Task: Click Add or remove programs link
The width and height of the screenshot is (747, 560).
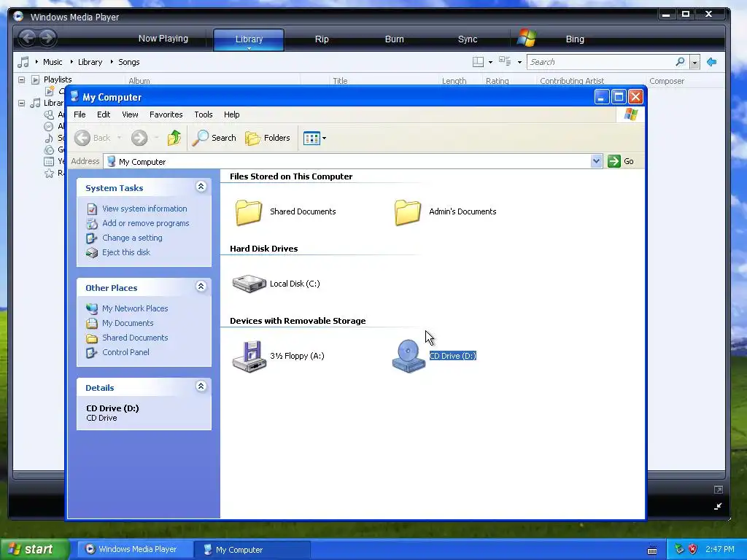Action: [145, 223]
